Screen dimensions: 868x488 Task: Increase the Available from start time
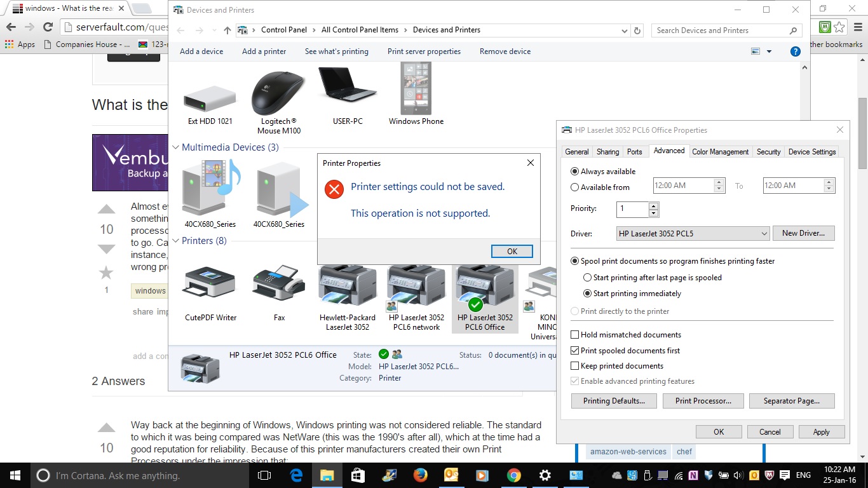coord(719,183)
